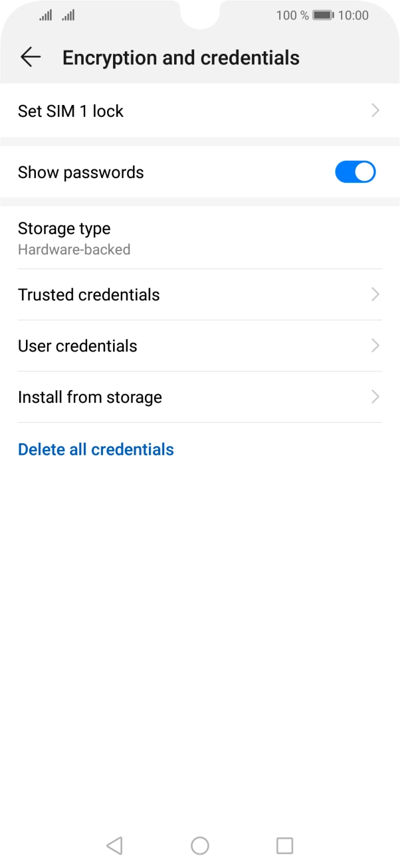Viewport: 400px width, 868px height.
Task: Tap the battery icon in status bar
Action: 323,15
